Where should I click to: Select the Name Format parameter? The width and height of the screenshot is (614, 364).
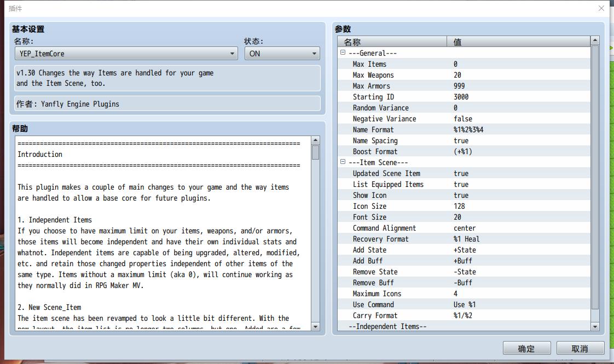pos(464,130)
